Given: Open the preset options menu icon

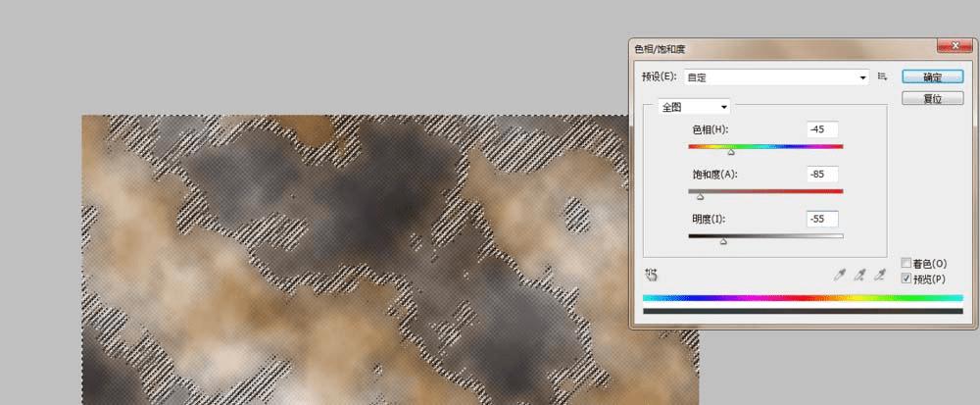Looking at the screenshot, I should click(x=883, y=76).
